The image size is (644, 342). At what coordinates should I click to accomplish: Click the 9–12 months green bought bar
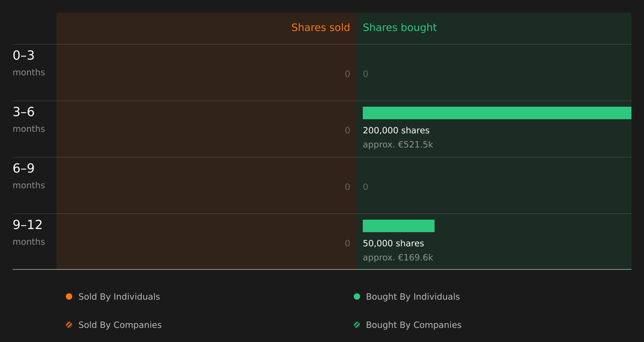[398, 226]
